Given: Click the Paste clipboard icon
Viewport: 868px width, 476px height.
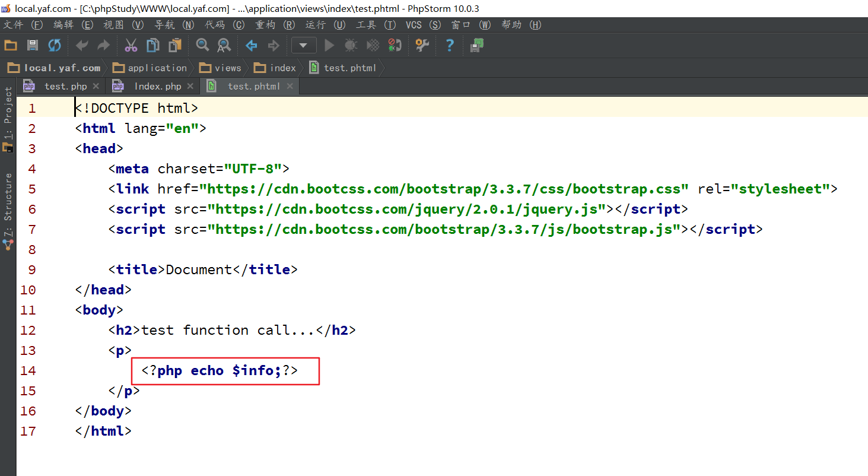Looking at the screenshot, I should point(175,45).
